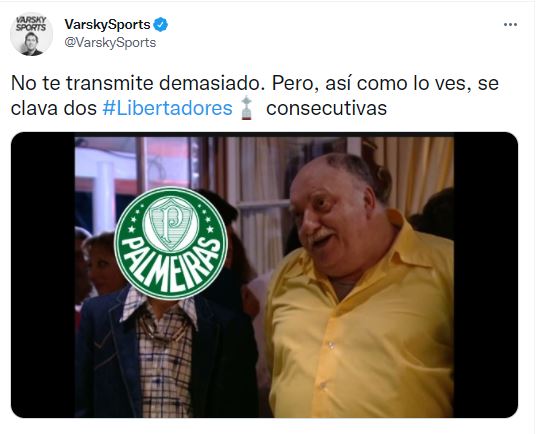Click the tweet text "No te transmite demasiado"
The image size is (542, 434).
[138, 83]
